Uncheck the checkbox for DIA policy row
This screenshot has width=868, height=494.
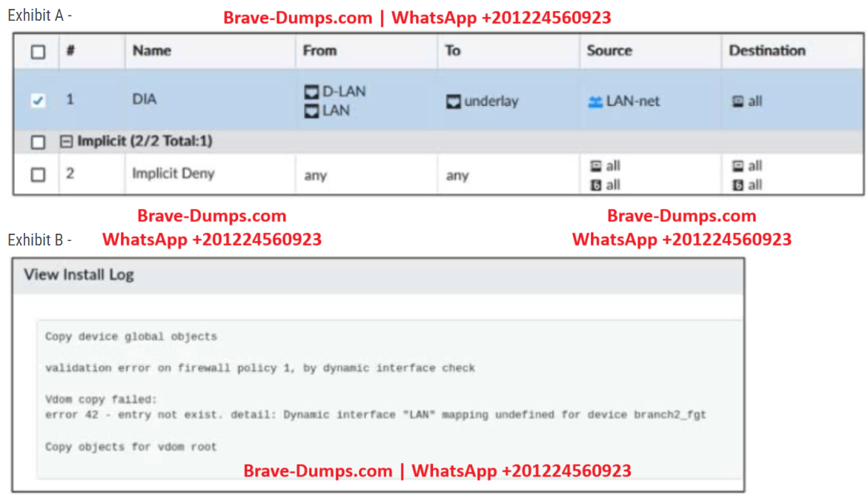[x=38, y=101]
